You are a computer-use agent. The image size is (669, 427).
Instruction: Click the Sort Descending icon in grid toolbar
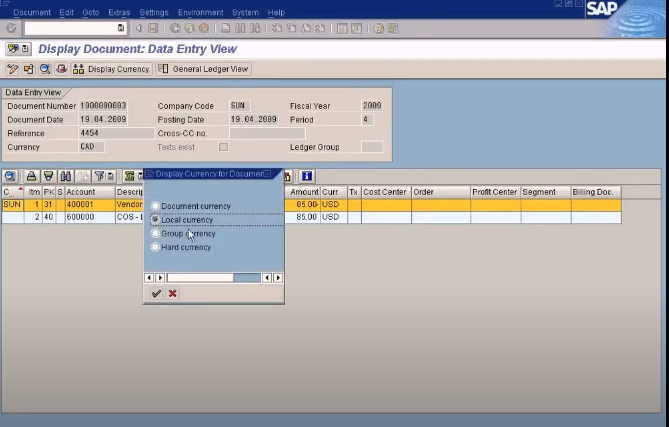[49, 176]
